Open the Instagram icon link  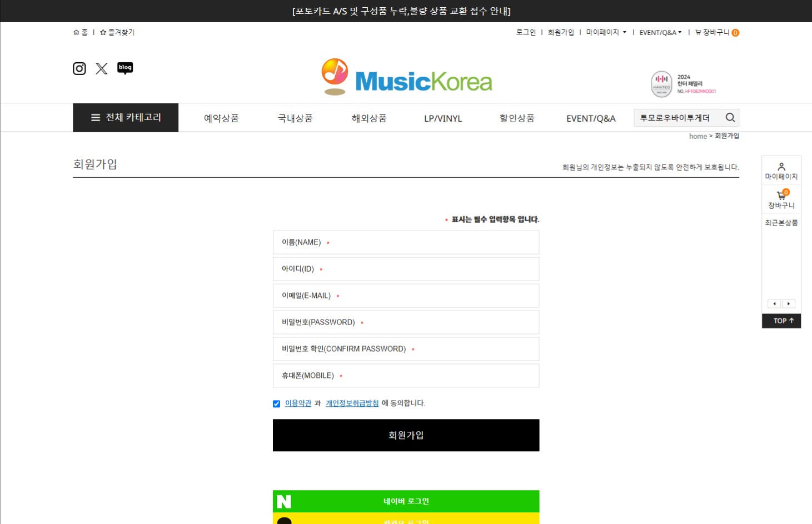click(x=79, y=68)
